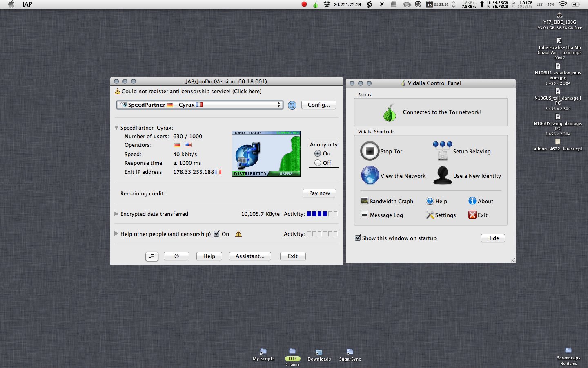Launch the JonDo Assistant
Viewport: 588px width, 368px height.
point(250,256)
